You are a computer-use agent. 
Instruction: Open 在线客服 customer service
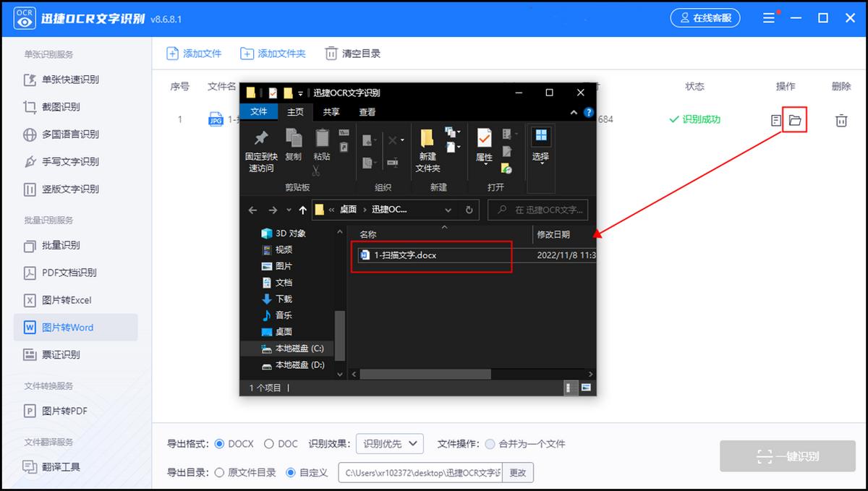[x=705, y=18]
